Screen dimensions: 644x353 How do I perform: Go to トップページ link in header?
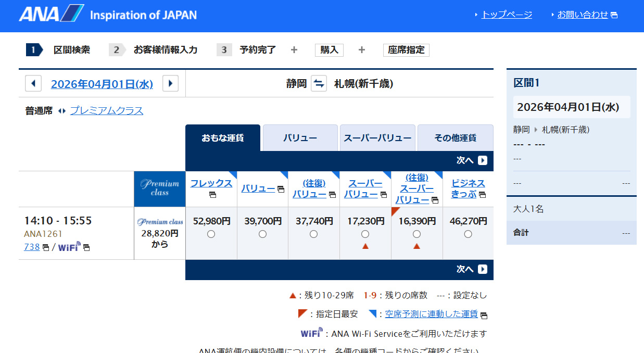(507, 15)
